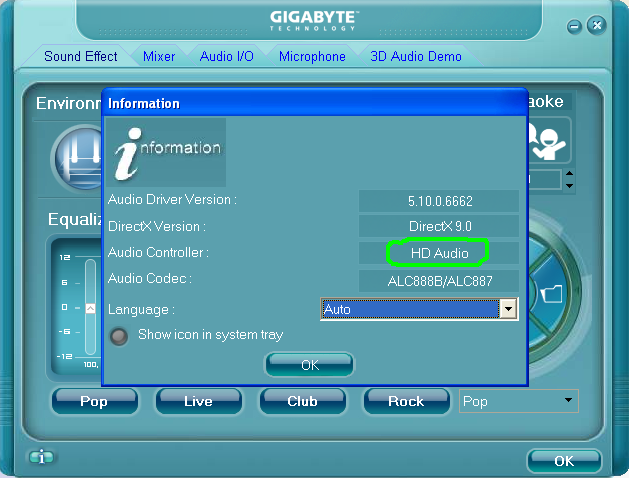The width and height of the screenshot is (629, 478).
Task: Go to the Microphone tab
Action: point(312,56)
